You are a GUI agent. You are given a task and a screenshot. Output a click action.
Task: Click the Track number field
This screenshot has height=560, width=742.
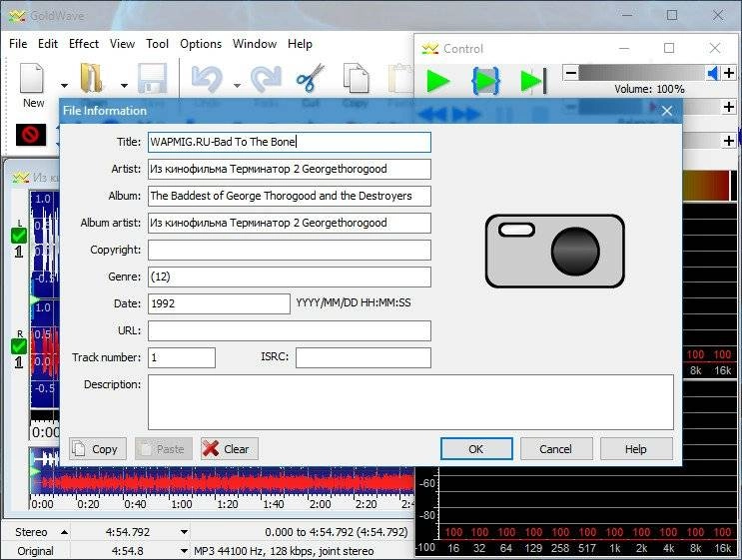tap(181, 357)
